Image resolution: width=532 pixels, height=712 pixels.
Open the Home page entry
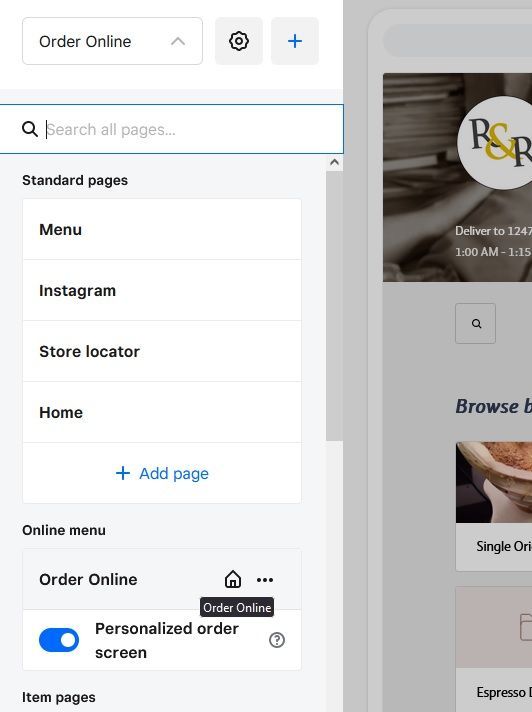[x=162, y=412]
